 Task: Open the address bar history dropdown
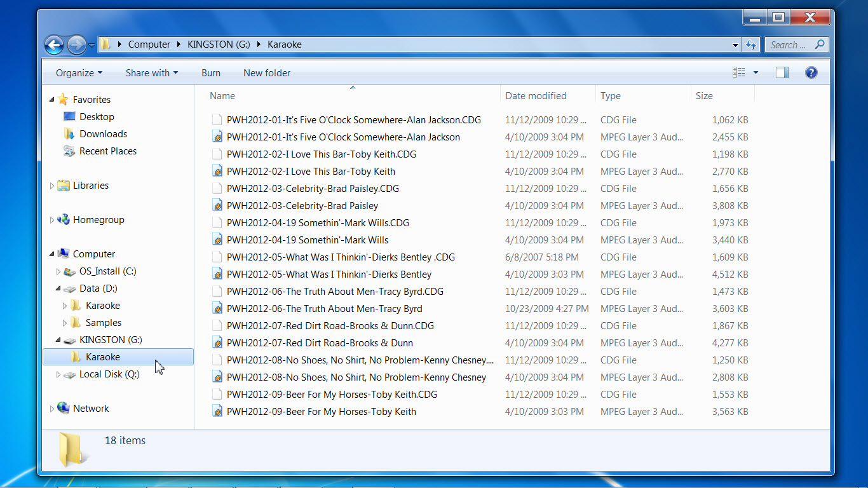click(x=735, y=44)
